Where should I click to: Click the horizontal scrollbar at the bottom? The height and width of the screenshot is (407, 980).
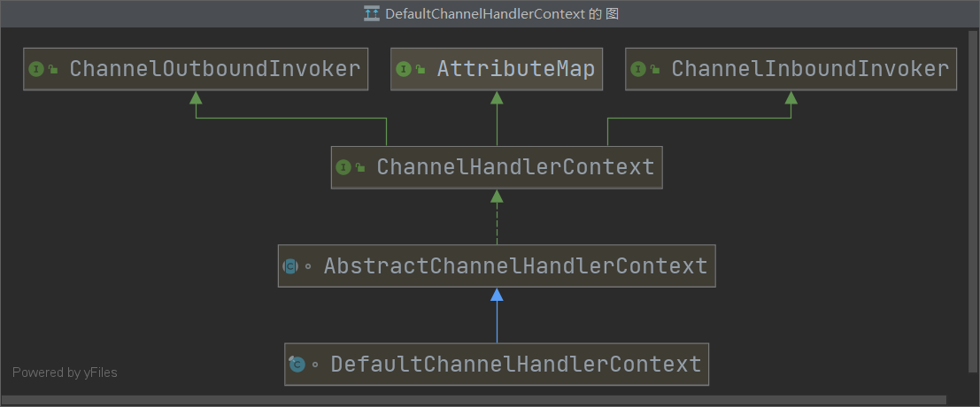click(x=474, y=401)
